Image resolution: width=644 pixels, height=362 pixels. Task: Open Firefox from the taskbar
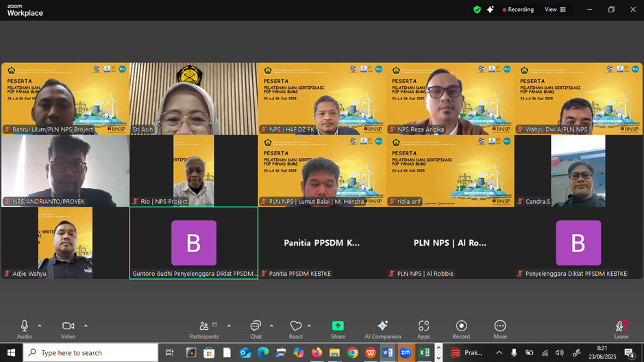(317, 352)
